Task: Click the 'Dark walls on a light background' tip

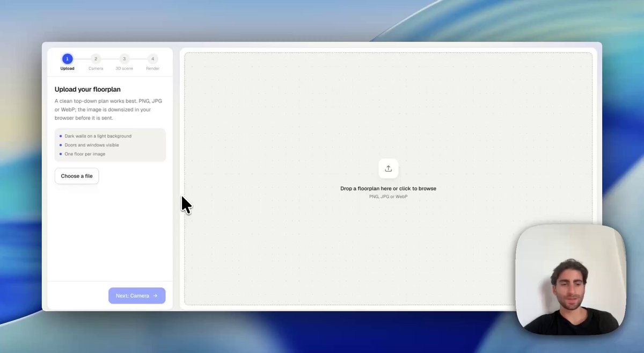Action: tap(98, 136)
